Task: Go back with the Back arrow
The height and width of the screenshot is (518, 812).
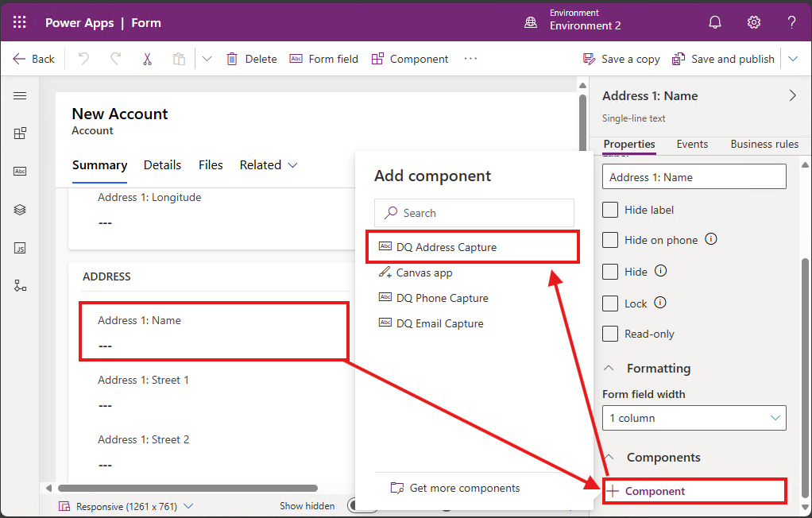Action: coord(33,59)
